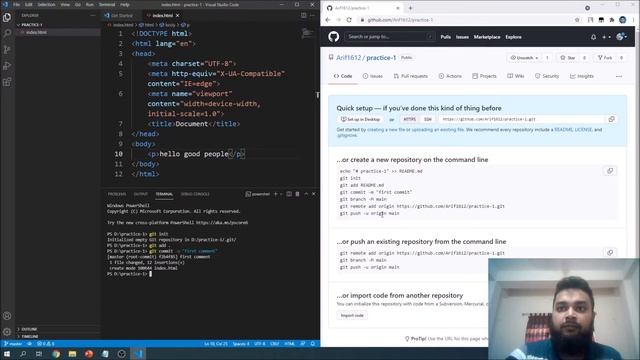Open a new browser tab

coord(410,8)
